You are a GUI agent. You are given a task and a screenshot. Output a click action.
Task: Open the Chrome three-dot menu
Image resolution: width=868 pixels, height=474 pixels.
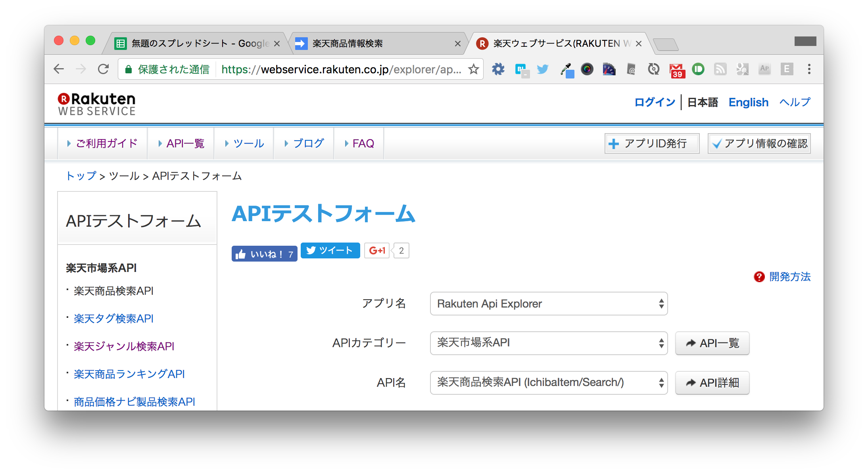point(809,69)
